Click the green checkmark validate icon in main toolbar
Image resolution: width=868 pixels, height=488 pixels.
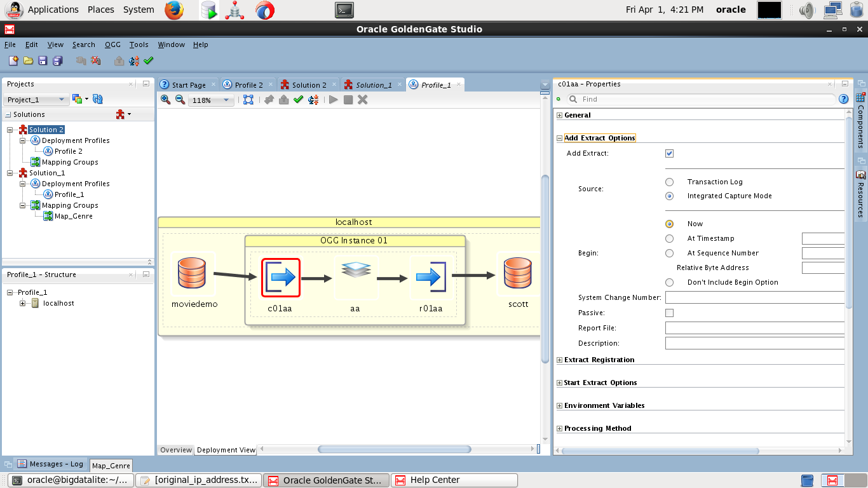[x=149, y=60]
